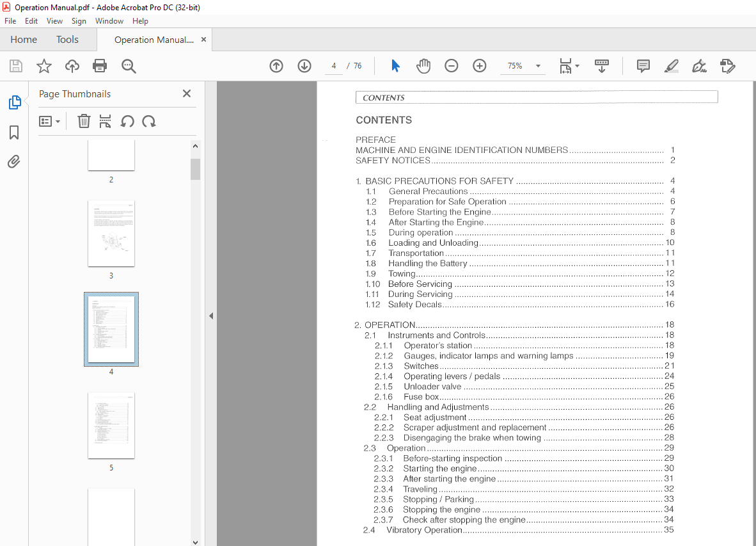
Task: Click thumbnail panel scroll up arrow
Action: coord(195,146)
